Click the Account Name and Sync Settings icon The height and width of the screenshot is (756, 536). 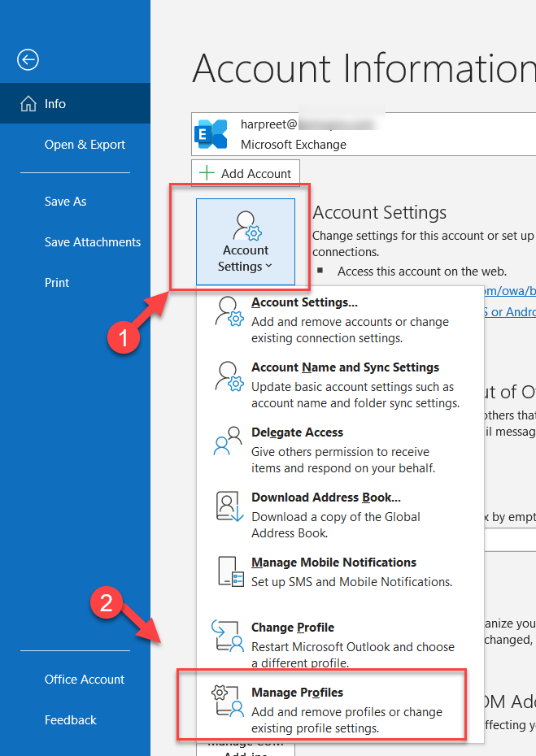coord(229,376)
